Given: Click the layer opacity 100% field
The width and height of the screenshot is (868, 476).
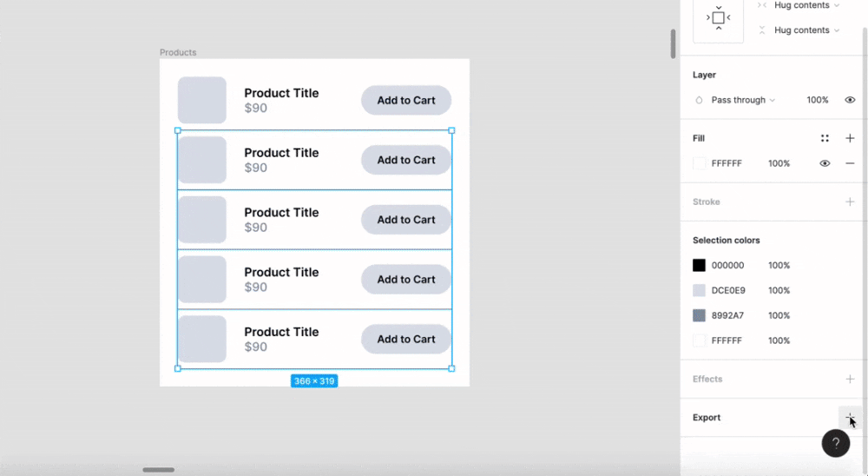Looking at the screenshot, I should (817, 100).
